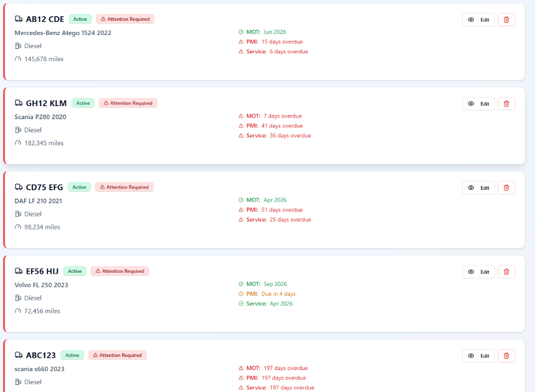This screenshot has height=392, width=535.
Task: Click DAF LF 210 2021 text
Action: (38, 201)
